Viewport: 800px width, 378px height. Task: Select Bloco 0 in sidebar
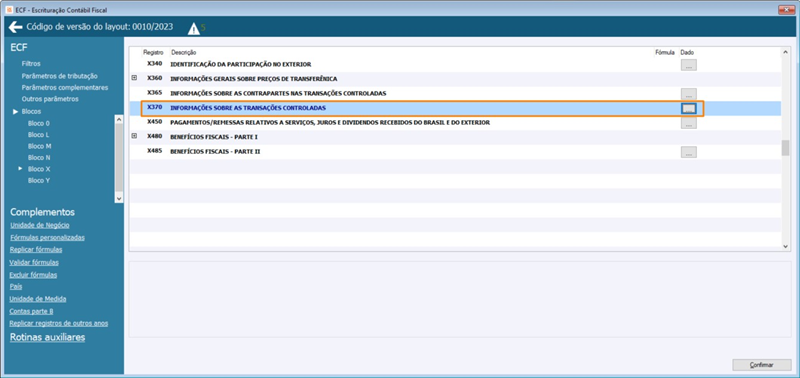pyautogui.click(x=39, y=123)
